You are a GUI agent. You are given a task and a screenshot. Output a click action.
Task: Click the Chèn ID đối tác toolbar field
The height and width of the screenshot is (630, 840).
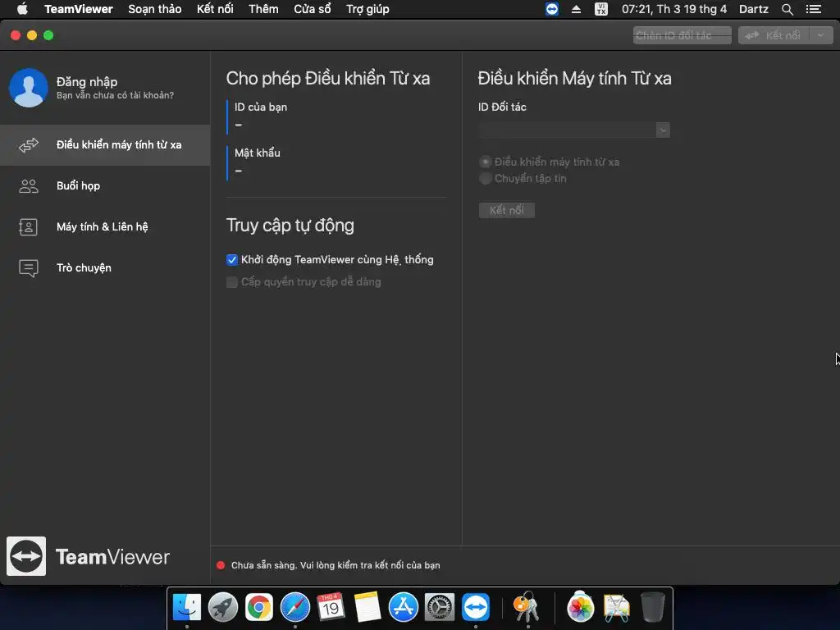[x=682, y=35]
